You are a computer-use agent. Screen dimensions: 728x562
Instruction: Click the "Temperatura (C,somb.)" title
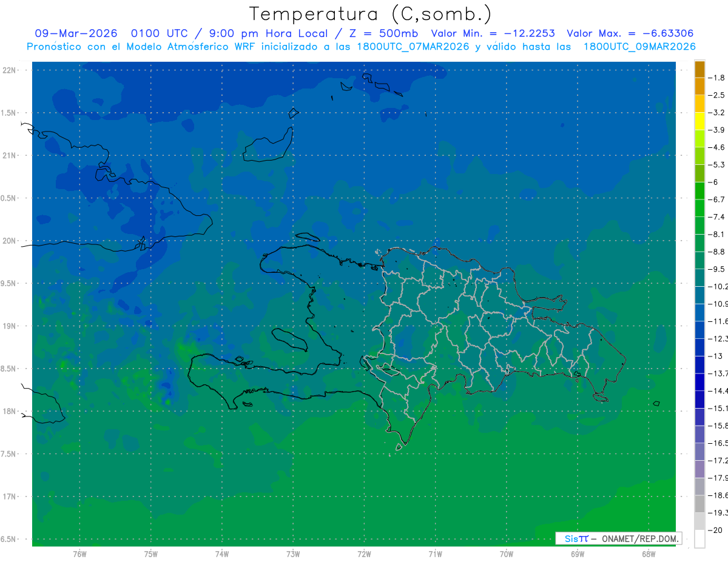[371, 14]
